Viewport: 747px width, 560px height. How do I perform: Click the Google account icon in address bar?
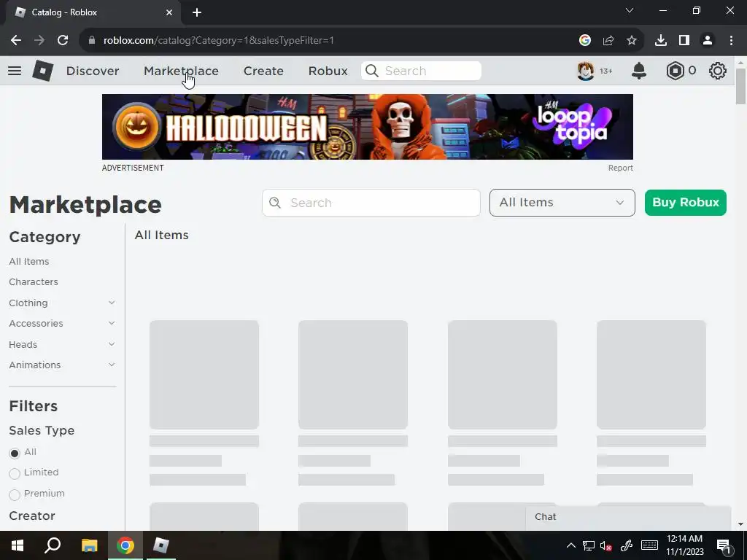(x=585, y=41)
